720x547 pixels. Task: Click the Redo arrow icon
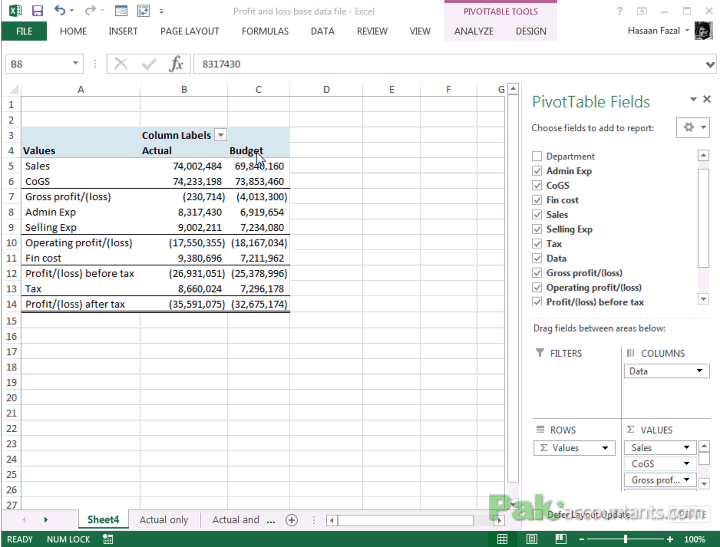(x=90, y=10)
